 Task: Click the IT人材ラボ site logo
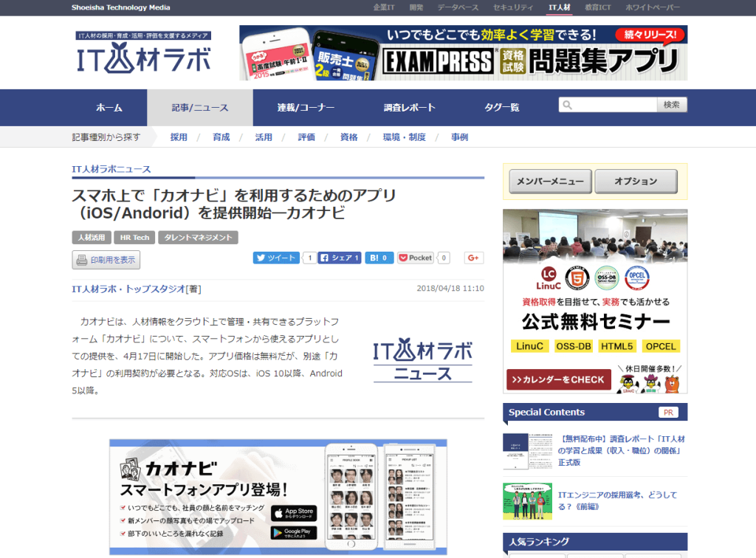(x=143, y=52)
